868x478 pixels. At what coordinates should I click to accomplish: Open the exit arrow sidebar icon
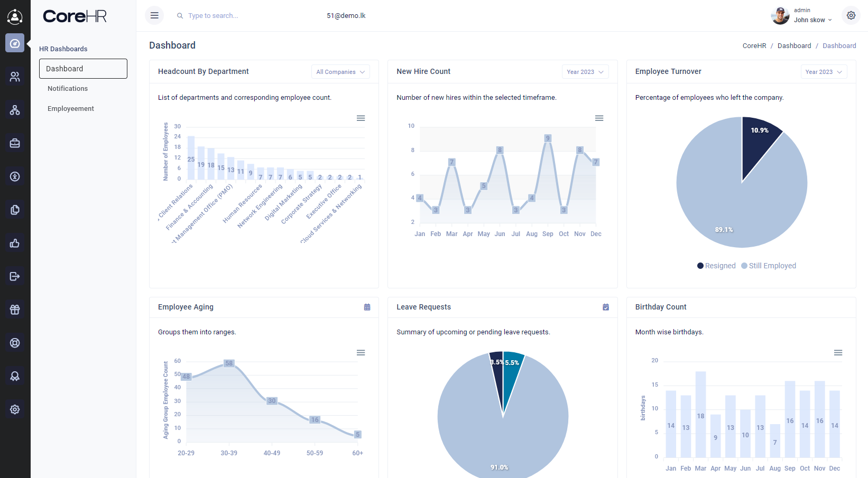click(15, 276)
